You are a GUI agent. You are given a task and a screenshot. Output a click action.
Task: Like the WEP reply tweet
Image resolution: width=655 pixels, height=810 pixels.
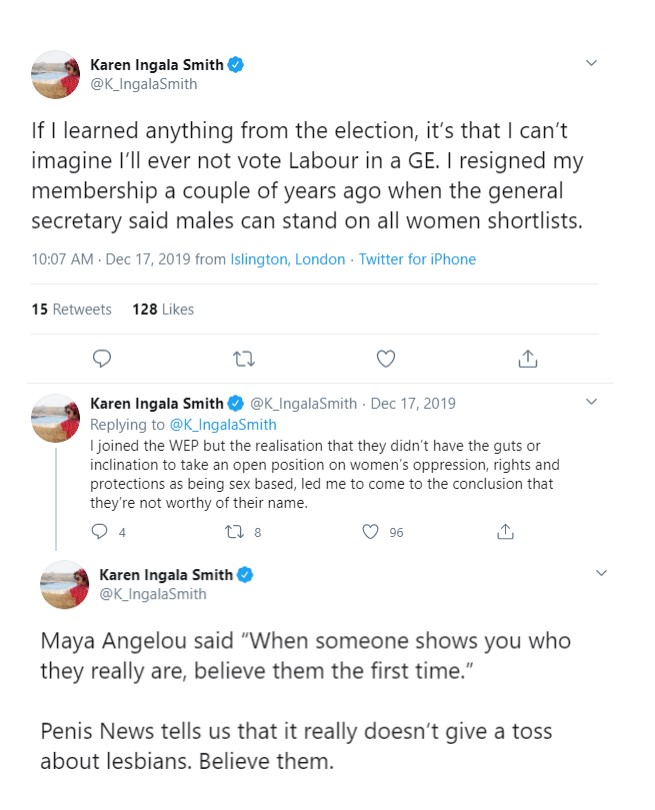coord(372,532)
